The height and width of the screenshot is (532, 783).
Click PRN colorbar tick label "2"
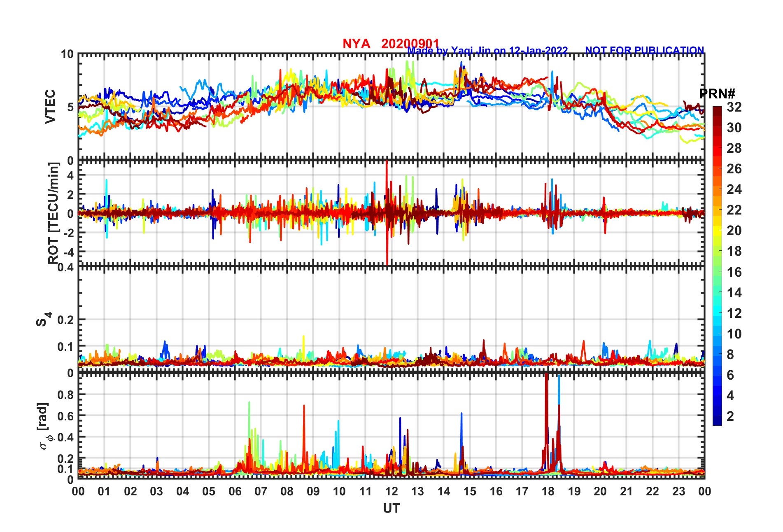pyautogui.click(x=730, y=416)
